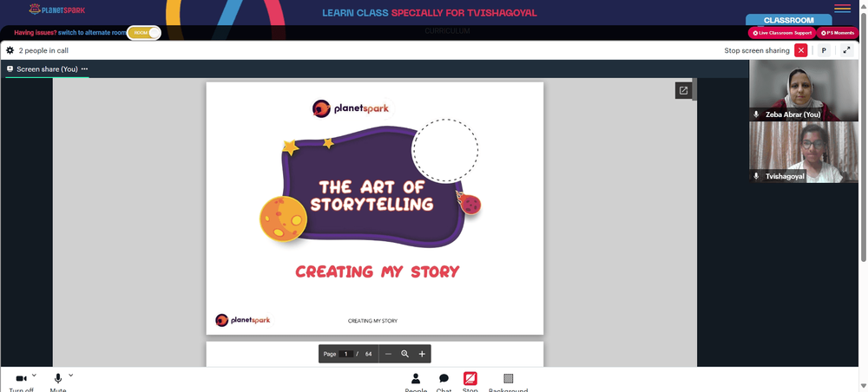Open Background effects

(508, 381)
